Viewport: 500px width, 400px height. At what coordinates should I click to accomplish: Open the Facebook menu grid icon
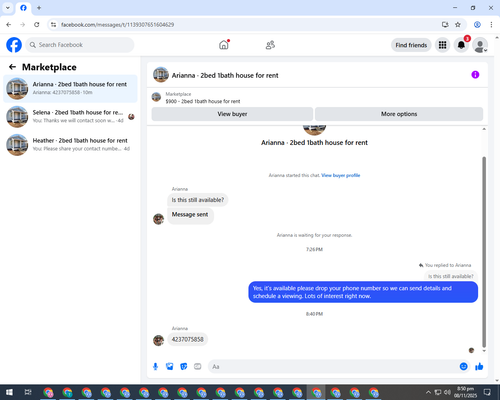tap(442, 45)
